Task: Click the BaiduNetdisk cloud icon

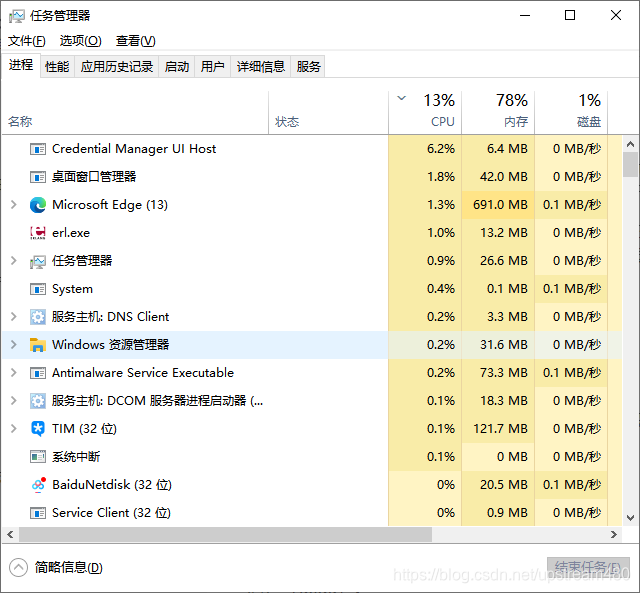Action: pyautogui.click(x=38, y=485)
